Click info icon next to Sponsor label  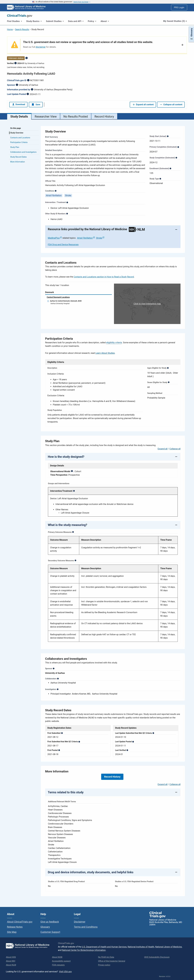[17, 85]
